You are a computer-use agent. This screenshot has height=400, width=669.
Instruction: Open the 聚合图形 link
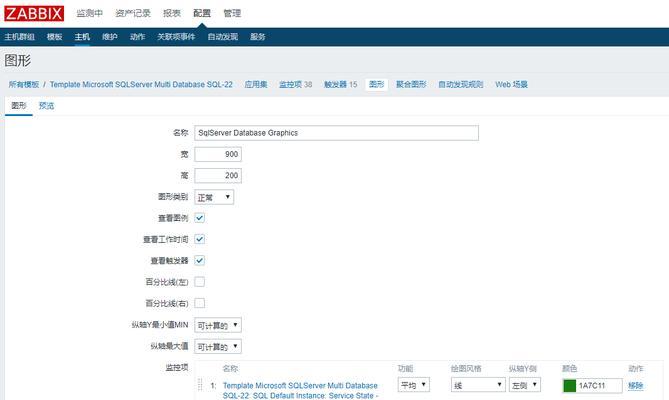(411, 84)
